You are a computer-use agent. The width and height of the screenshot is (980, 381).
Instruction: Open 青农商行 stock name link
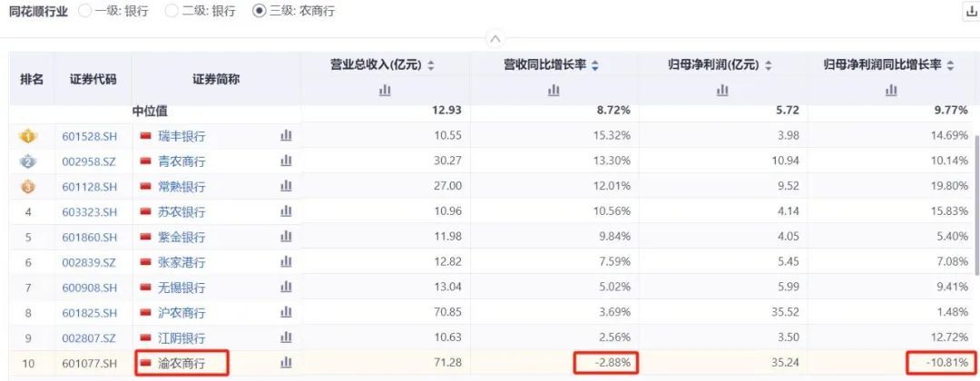coord(181,161)
